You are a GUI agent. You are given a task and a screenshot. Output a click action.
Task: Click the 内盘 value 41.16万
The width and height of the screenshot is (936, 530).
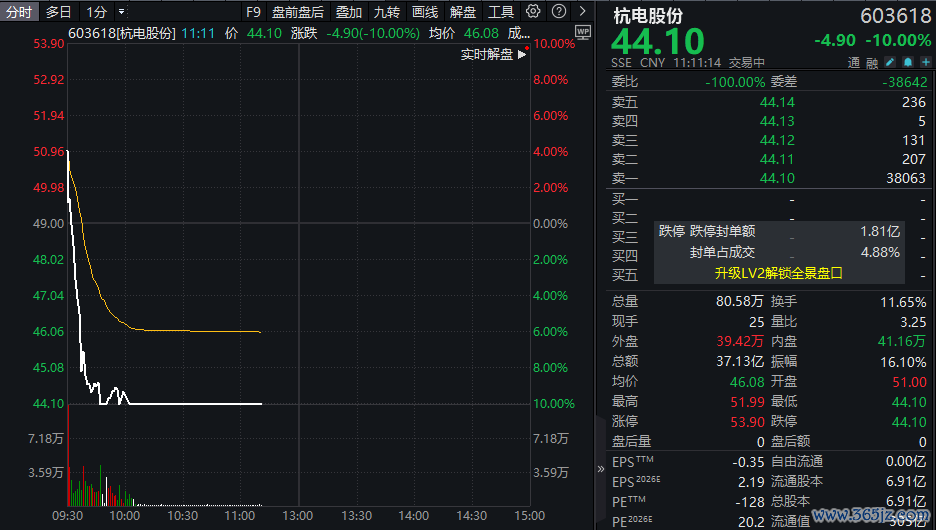coord(902,341)
